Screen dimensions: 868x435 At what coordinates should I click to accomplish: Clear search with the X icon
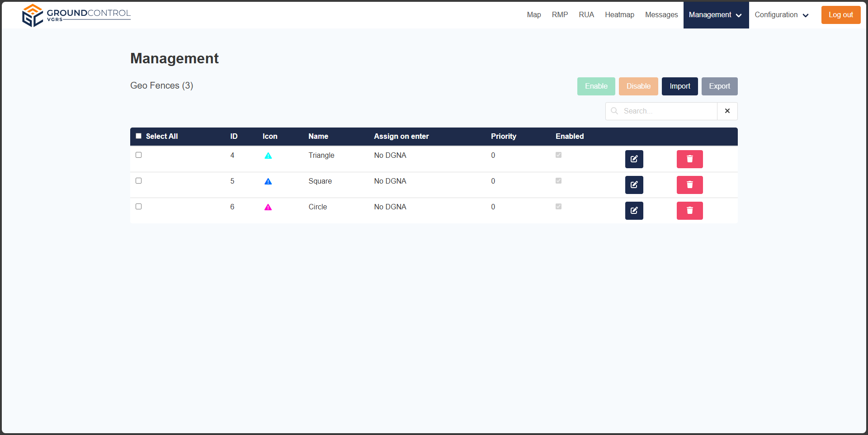click(727, 111)
